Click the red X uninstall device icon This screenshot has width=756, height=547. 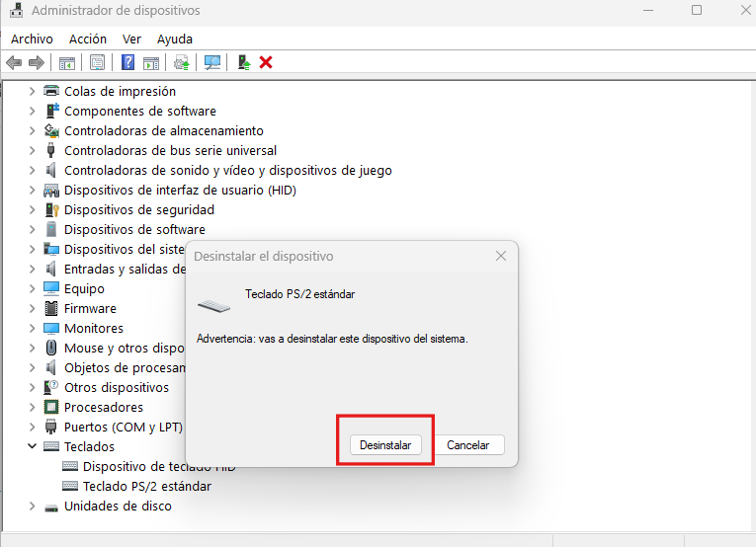click(266, 62)
